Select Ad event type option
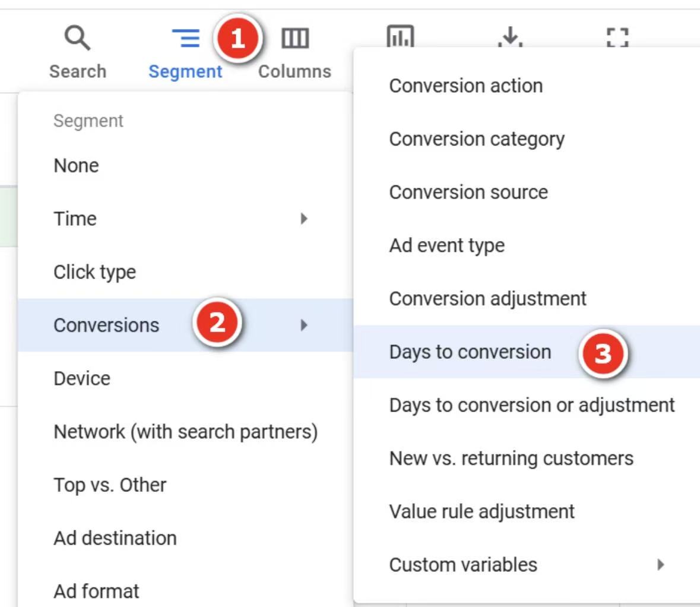This screenshot has height=607, width=700. pyautogui.click(x=527, y=245)
